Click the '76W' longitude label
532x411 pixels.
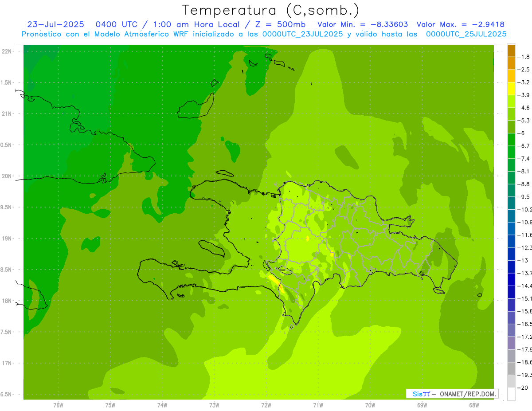[58, 405]
